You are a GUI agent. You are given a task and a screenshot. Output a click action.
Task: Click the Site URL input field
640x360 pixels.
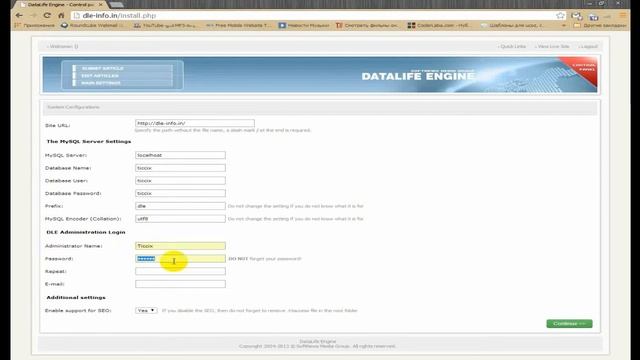195,123
